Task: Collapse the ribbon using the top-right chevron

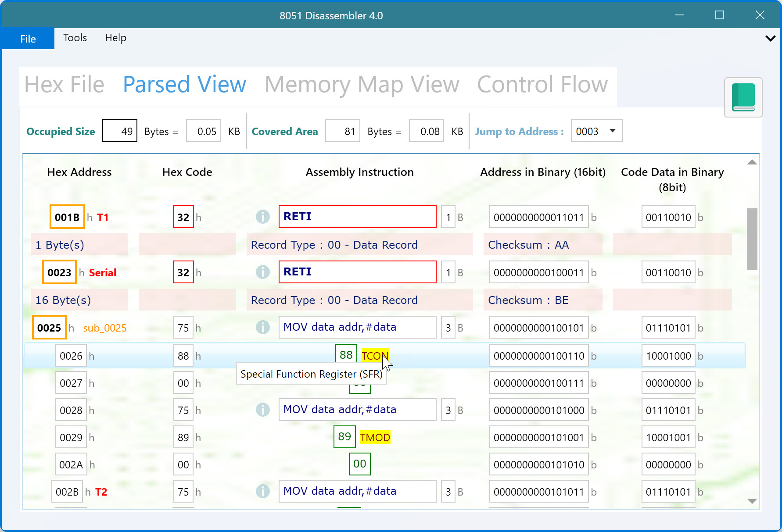Action: point(770,38)
